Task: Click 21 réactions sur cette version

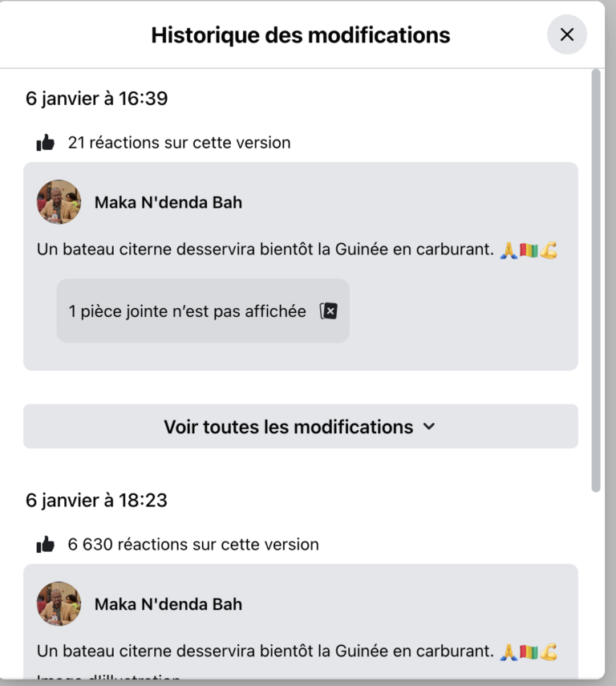Action: click(x=179, y=143)
